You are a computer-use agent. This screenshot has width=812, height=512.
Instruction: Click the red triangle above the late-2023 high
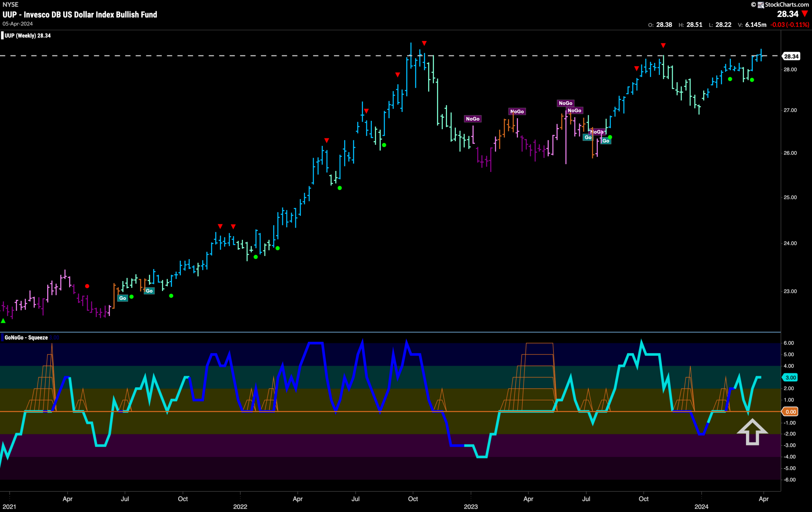663,45
